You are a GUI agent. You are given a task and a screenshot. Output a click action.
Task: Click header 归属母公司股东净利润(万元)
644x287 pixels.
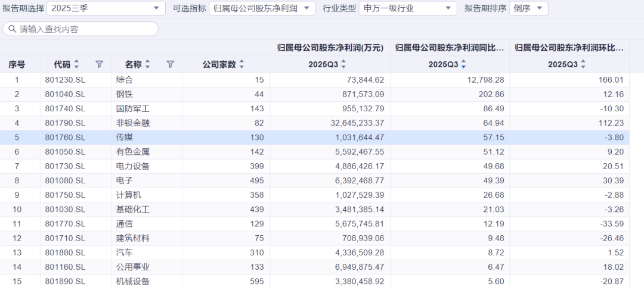(330, 48)
